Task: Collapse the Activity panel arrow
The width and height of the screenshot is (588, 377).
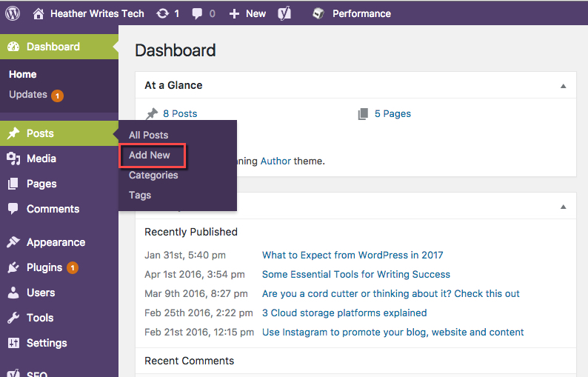Action: [x=564, y=207]
